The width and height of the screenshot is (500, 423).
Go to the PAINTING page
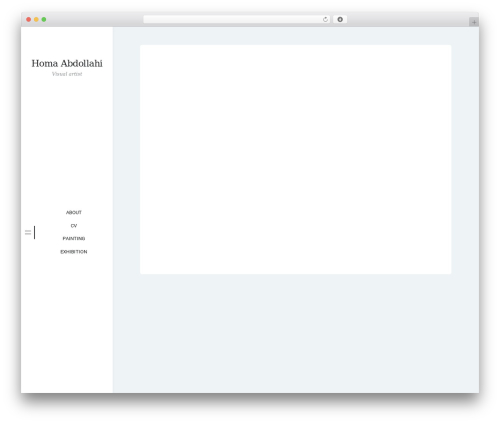74,238
